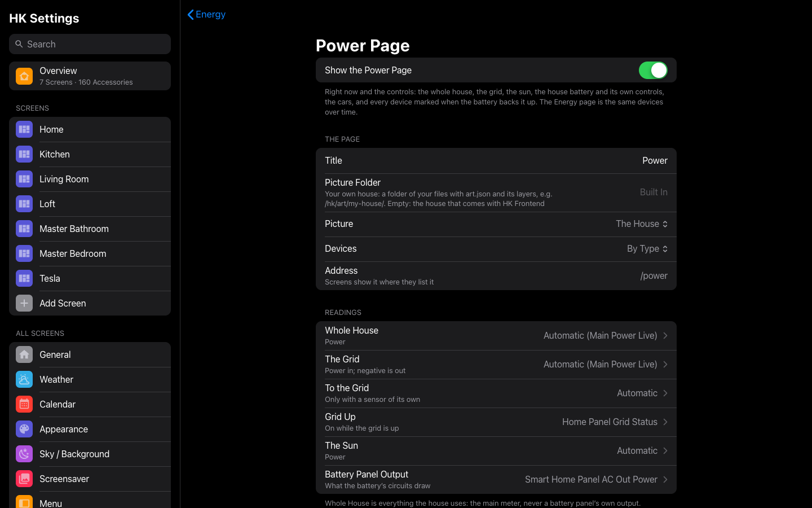812x508 pixels.
Task: Expand the Battery Panel Output row chevron
Action: [x=665, y=480]
